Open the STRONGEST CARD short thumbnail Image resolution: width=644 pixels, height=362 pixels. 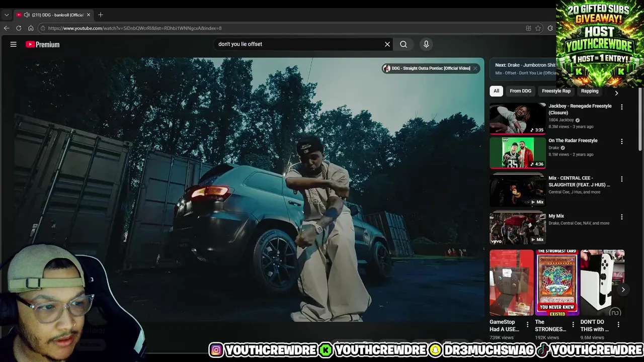(x=557, y=283)
